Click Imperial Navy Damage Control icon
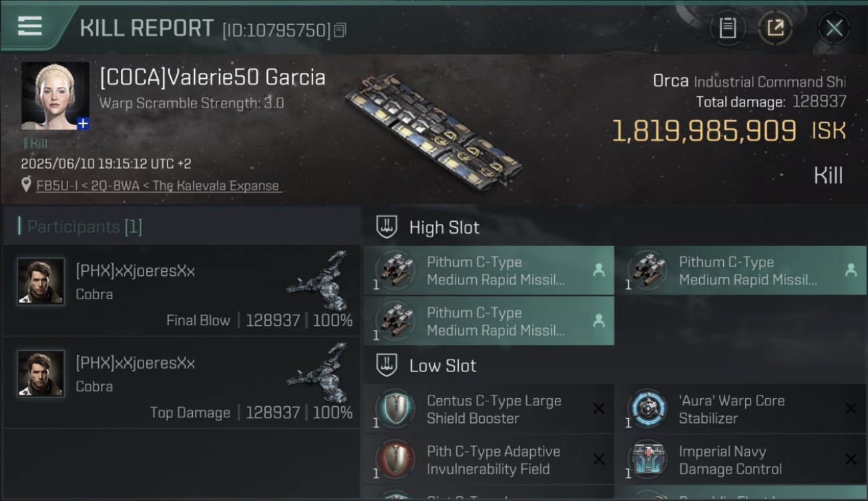 coord(647,460)
